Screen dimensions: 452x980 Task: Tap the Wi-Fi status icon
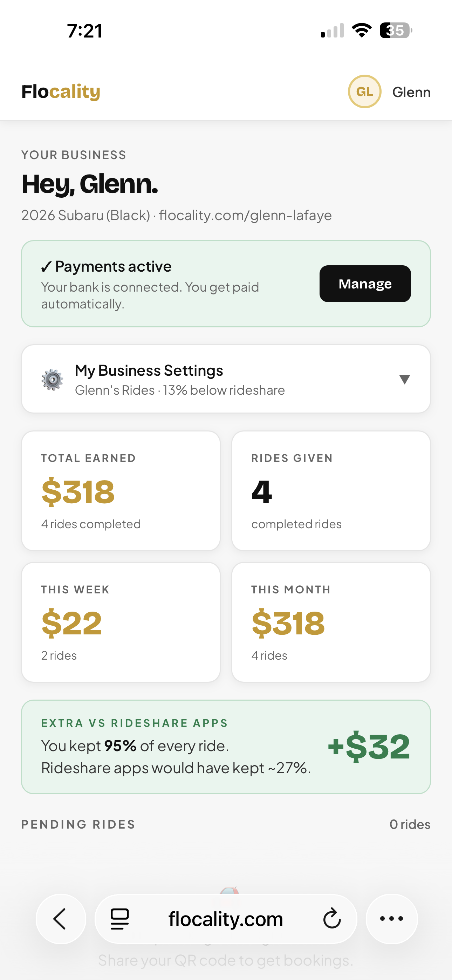click(x=362, y=30)
